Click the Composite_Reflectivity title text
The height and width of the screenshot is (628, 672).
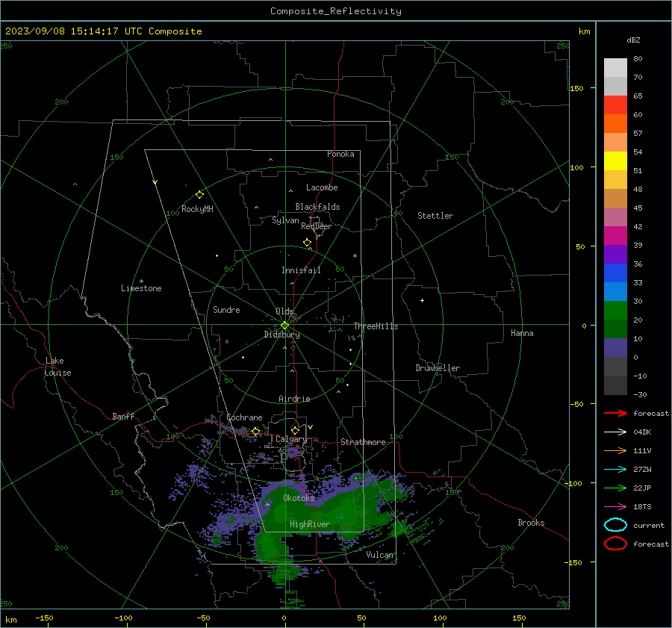[x=335, y=11]
